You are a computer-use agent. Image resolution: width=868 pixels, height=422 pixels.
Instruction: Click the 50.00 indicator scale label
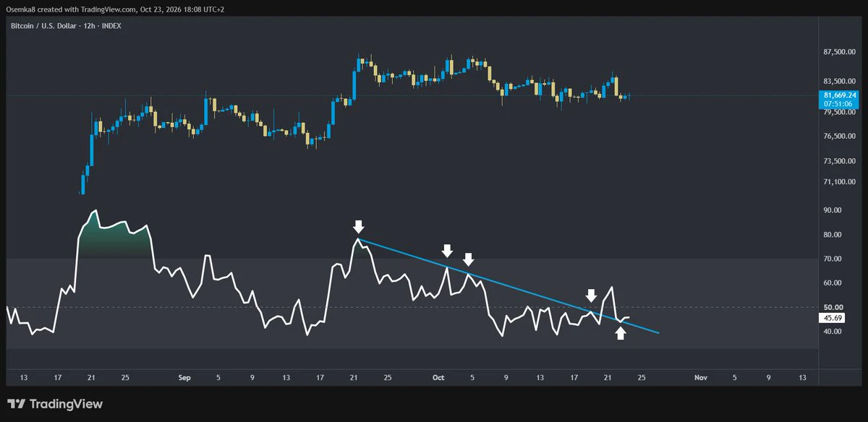(833, 307)
